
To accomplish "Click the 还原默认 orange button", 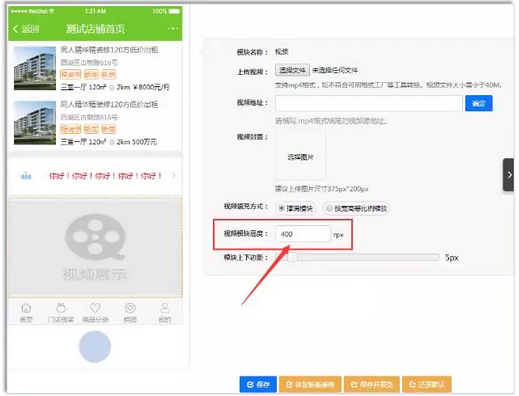I will 427,384.
